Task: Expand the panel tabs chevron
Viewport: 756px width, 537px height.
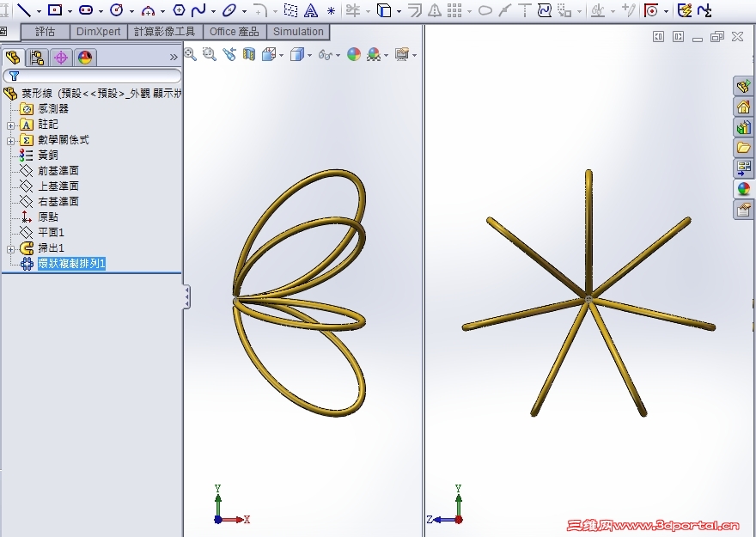Action: (x=174, y=58)
